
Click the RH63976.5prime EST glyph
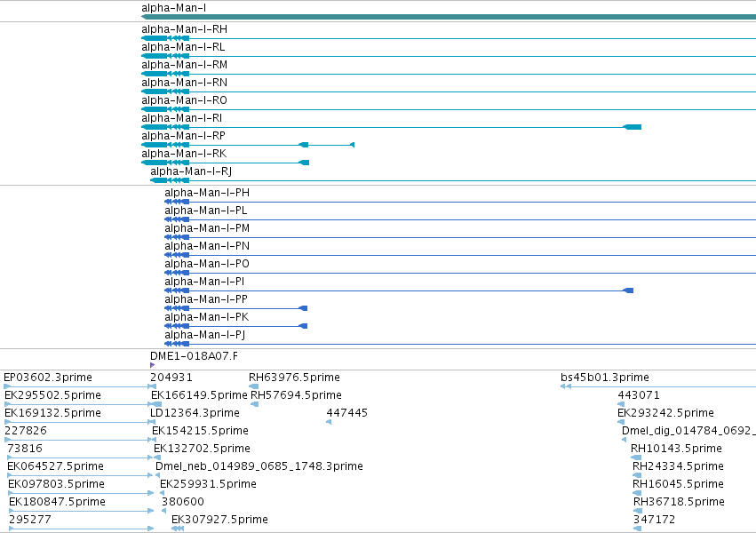coord(253,386)
